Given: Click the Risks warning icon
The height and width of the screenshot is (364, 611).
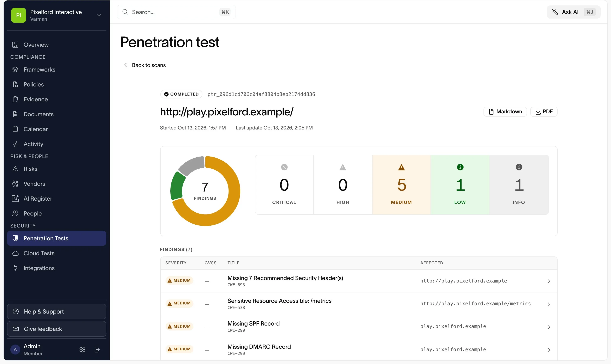Looking at the screenshot, I should pyautogui.click(x=15, y=169).
